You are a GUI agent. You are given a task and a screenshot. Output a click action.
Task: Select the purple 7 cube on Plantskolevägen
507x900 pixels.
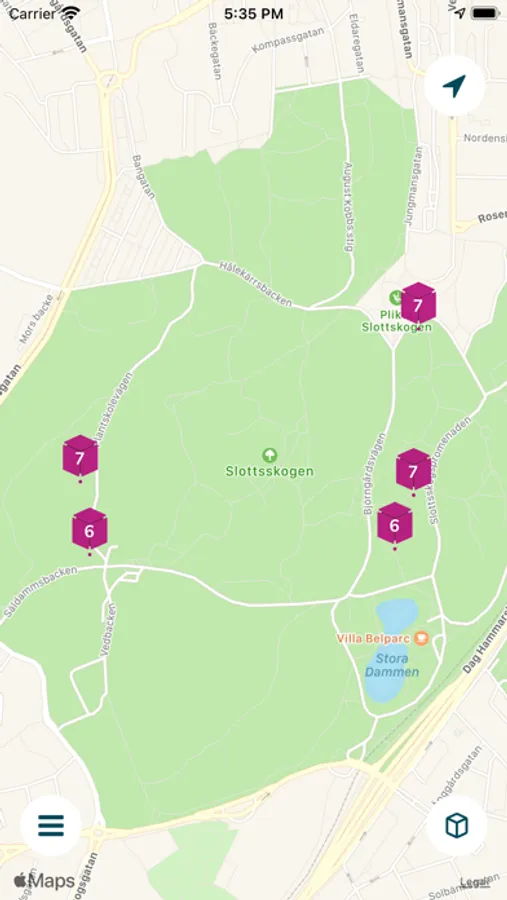point(80,456)
